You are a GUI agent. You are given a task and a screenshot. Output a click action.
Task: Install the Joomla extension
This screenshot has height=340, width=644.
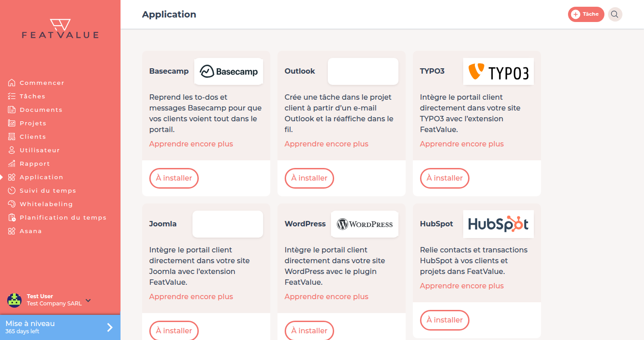[x=174, y=331]
